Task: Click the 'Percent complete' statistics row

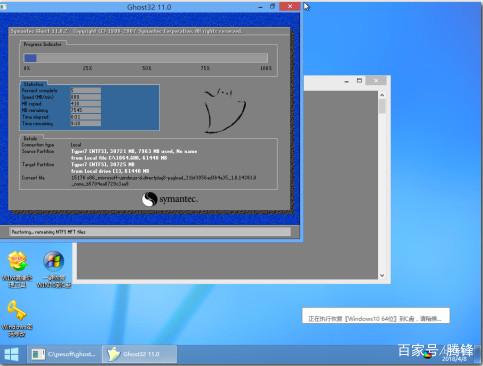Action: 61,91
